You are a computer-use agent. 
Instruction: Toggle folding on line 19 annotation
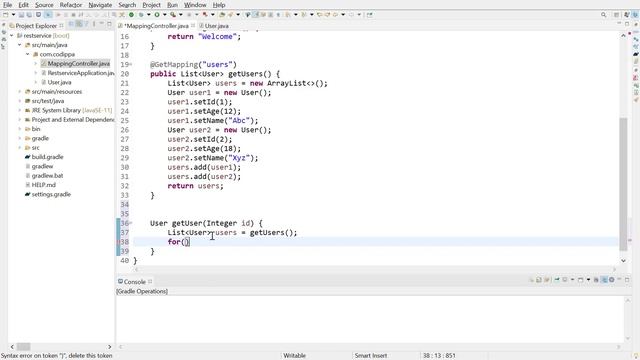click(131, 64)
